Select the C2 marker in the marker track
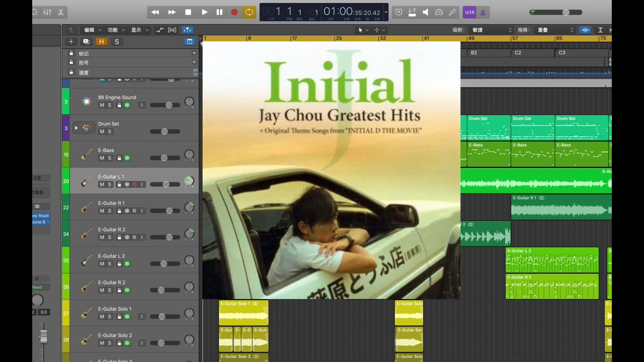Image resolution: width=644 pixels, height=362 pixels. coord(533,53)
